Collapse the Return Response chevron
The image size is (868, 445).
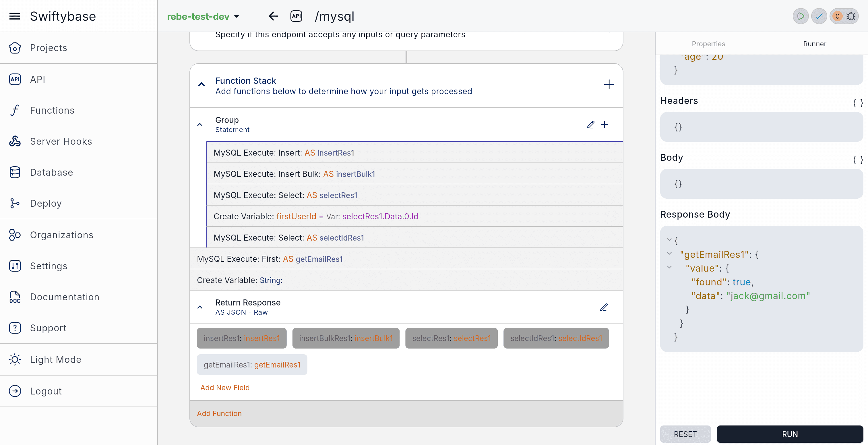(x=200, y=307)
